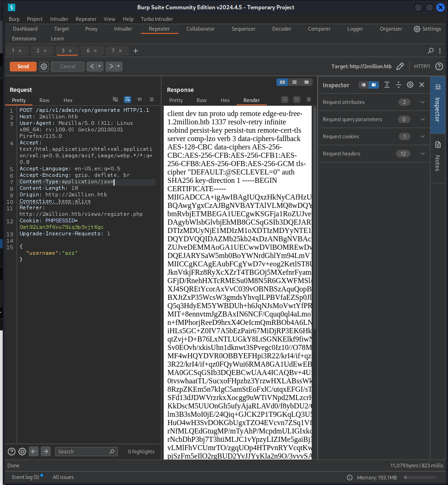Viewport: 448px width, 485px height.
Task: Open All issues in status bar
Action: [63, 477]
